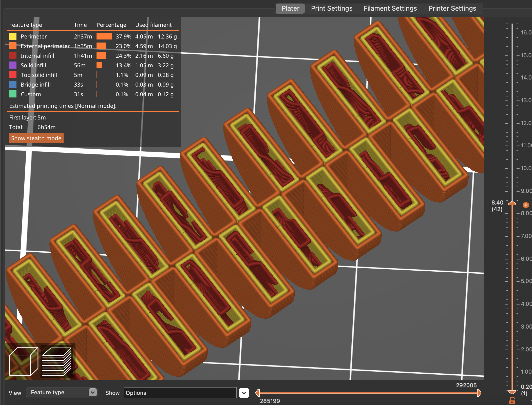532x405 pixels.
Task: Click lower layer slider thumb at 0.20
Action: tap(512, 392)
